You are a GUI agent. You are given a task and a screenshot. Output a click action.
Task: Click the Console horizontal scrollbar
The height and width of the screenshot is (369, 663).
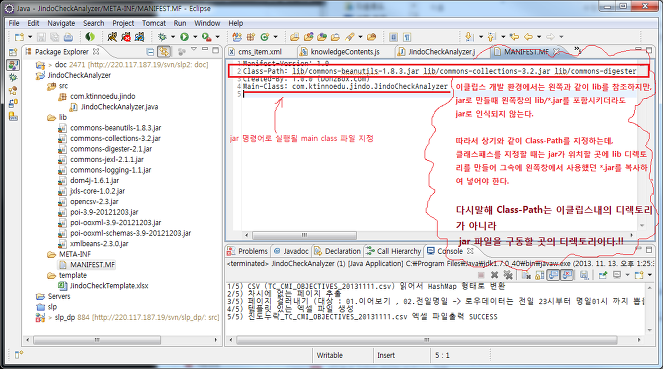point(427,340)
